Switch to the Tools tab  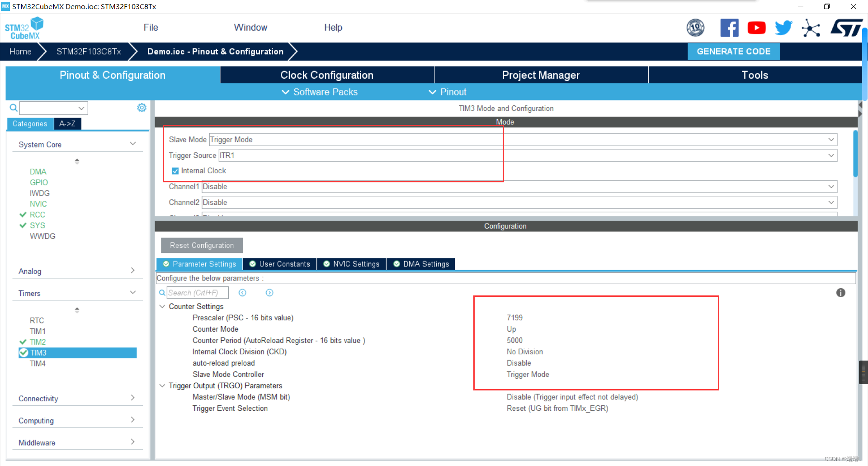(755, 75)
